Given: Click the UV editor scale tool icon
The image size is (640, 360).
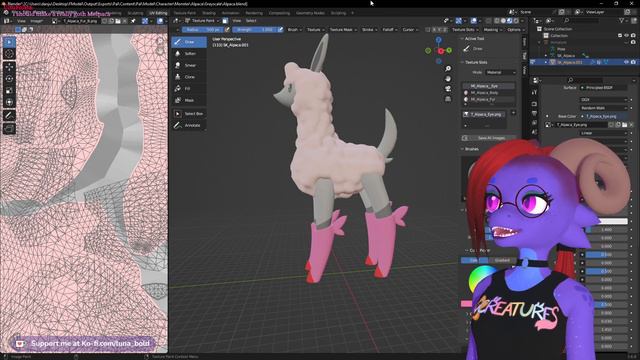Looking at the screenshot, I should [x=9, y=91].
